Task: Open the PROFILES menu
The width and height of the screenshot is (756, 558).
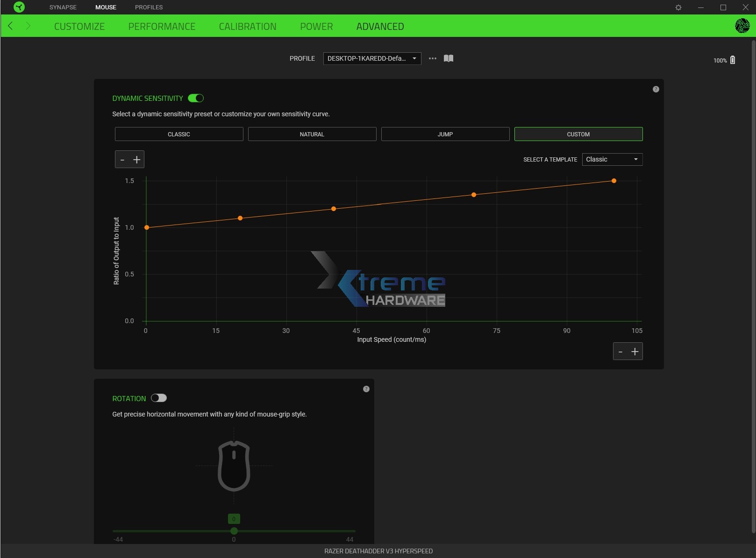Action: [x=149, y=7]
